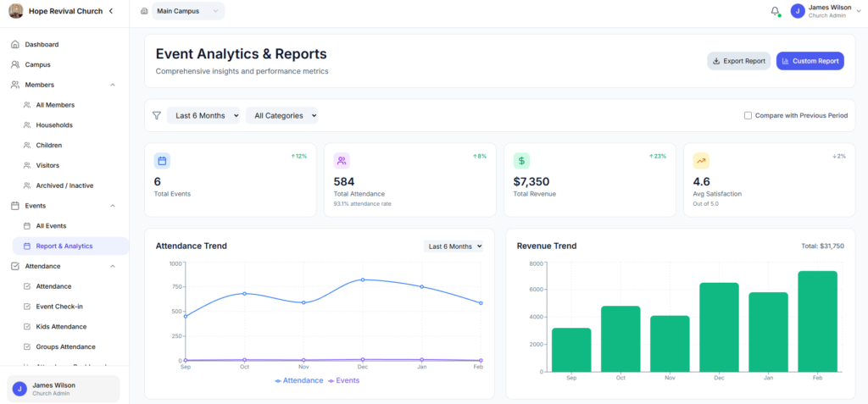Click the Total: $31,750 label
The width and height of the screenshot is (868, 404).
pyautogui.click(x=822, y=246)
